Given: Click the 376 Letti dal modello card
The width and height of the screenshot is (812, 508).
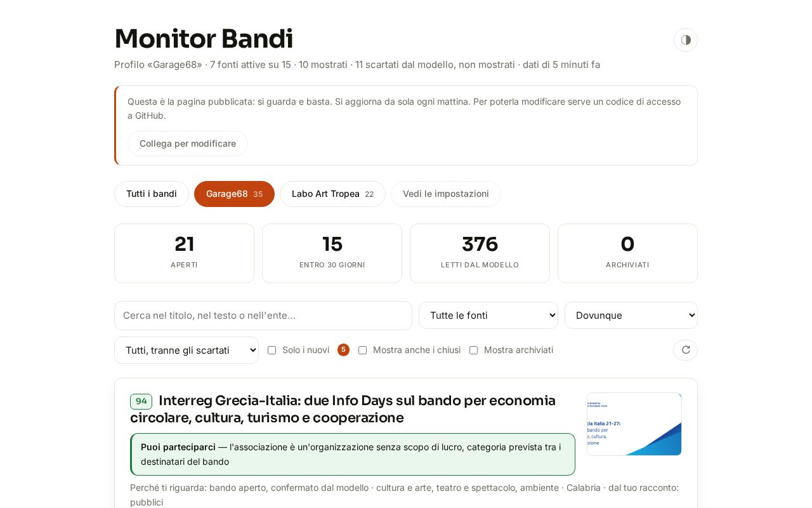Looking at the screenshot, I should (x=480, y=253).
